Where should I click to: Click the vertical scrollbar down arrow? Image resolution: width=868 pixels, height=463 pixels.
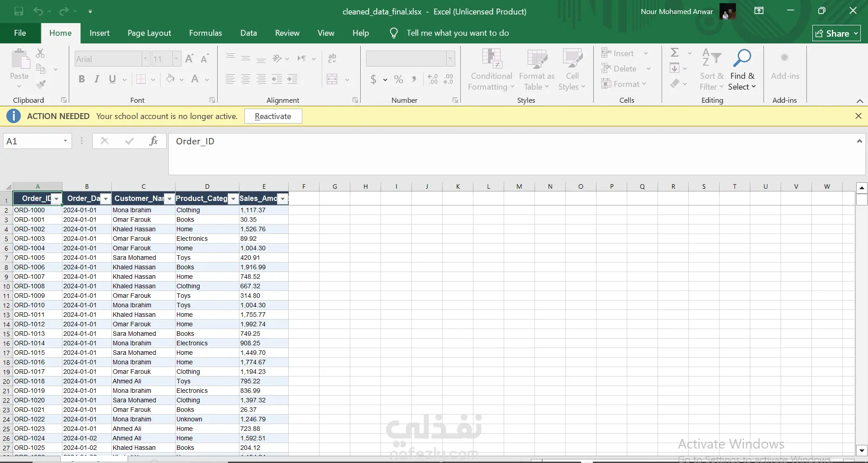[x=862, y=450]
